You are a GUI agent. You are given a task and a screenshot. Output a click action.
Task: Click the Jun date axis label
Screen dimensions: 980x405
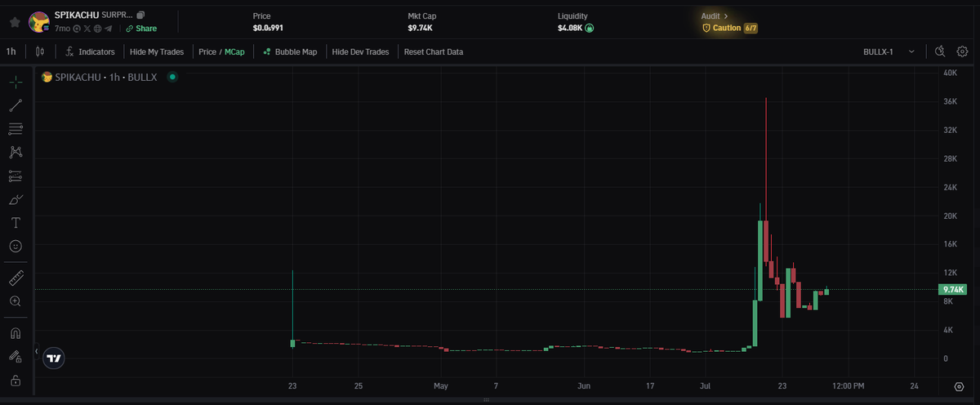(x=583, y=385)
